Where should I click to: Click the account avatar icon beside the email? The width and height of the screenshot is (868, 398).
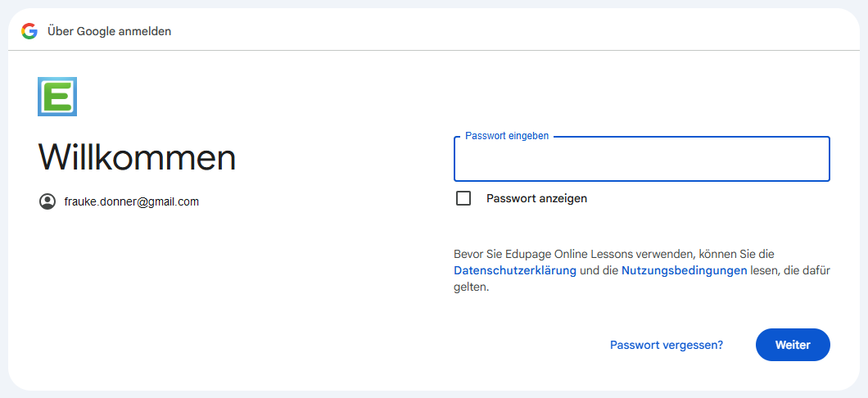(47, 201)
